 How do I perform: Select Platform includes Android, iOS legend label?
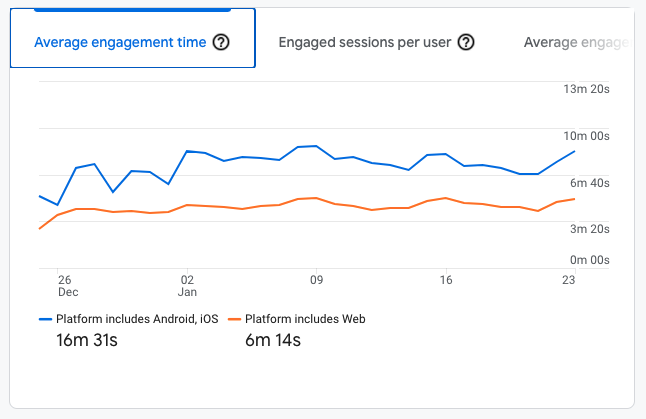137,319
